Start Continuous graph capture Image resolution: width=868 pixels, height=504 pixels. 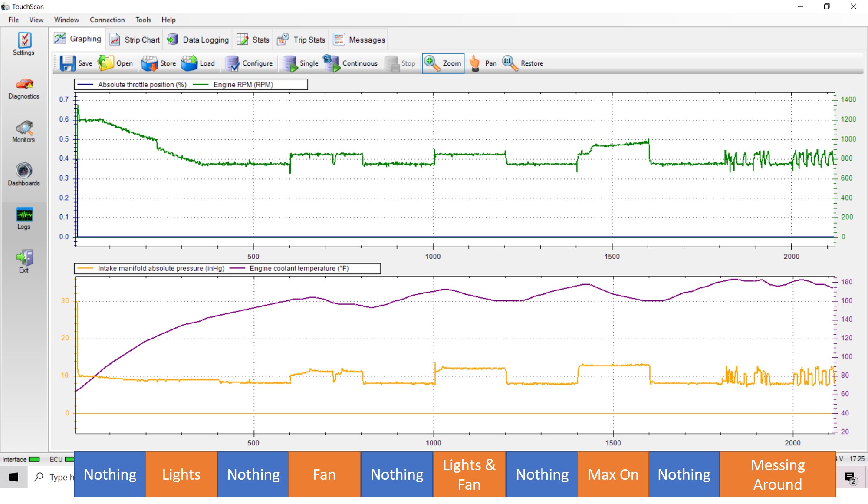point(351,63)
